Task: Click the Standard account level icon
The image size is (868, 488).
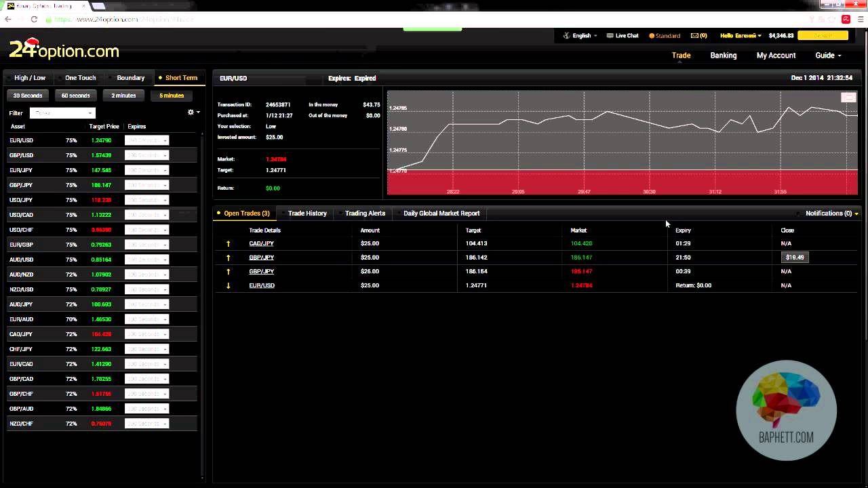Action: coord(652,36)
